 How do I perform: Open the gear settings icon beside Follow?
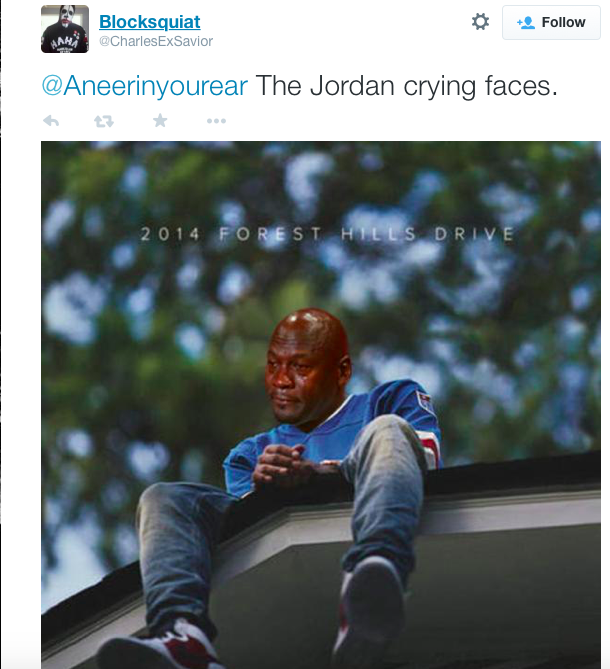click(x=480, y=21)
